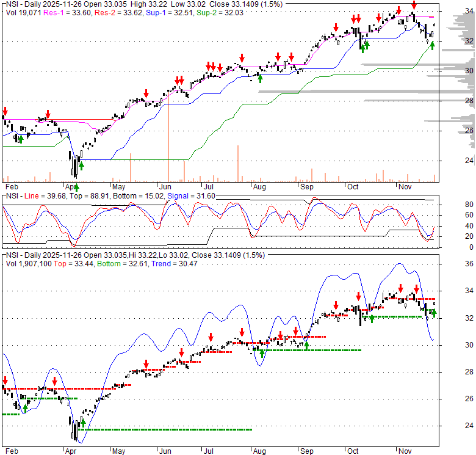This screenshot has width=476, height=455.
Task: Click the red arrow at the top chart's far-left edge
Action: click(5, 111)
